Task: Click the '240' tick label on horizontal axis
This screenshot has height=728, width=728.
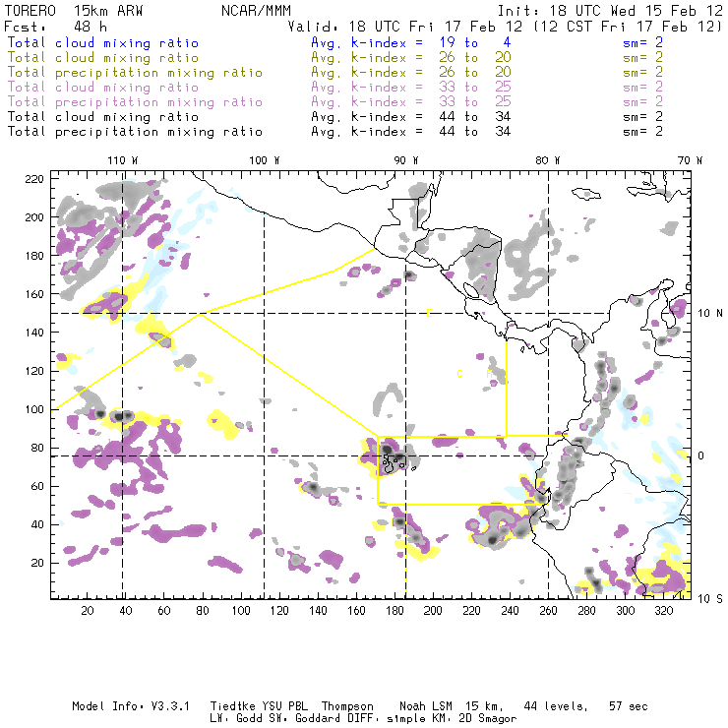Action: [510, 611]
